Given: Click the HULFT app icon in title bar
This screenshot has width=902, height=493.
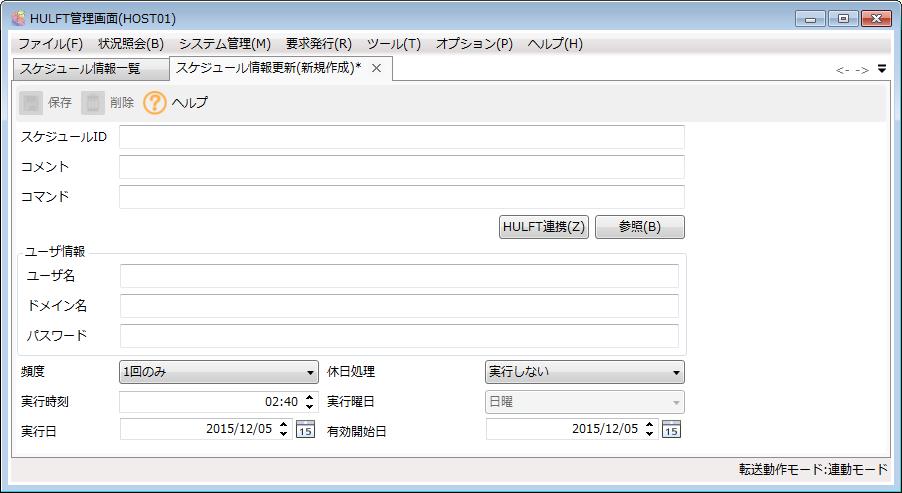Looking at the screenshot, I should pos(18,18).
